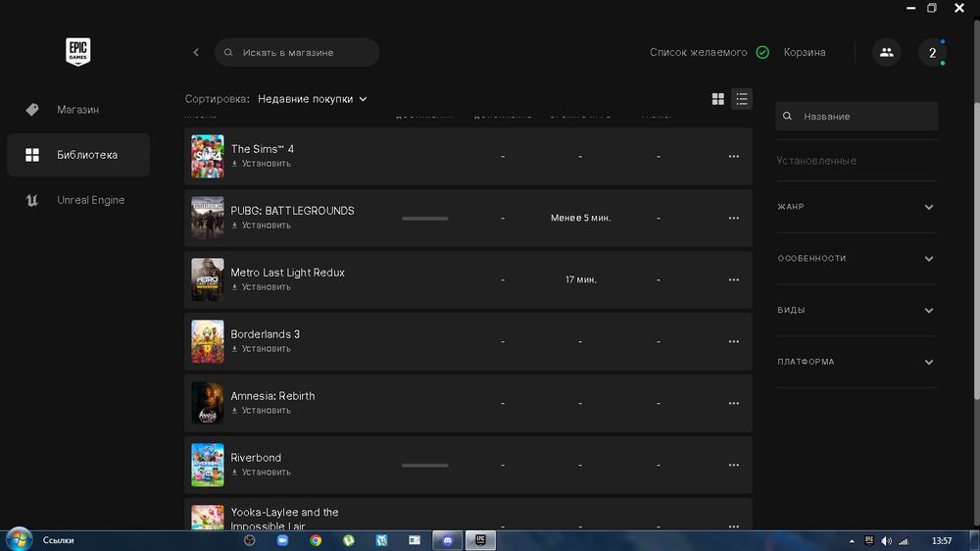Click Riverbond cover thumbnail
980x551 pixels.
(208, 466)
